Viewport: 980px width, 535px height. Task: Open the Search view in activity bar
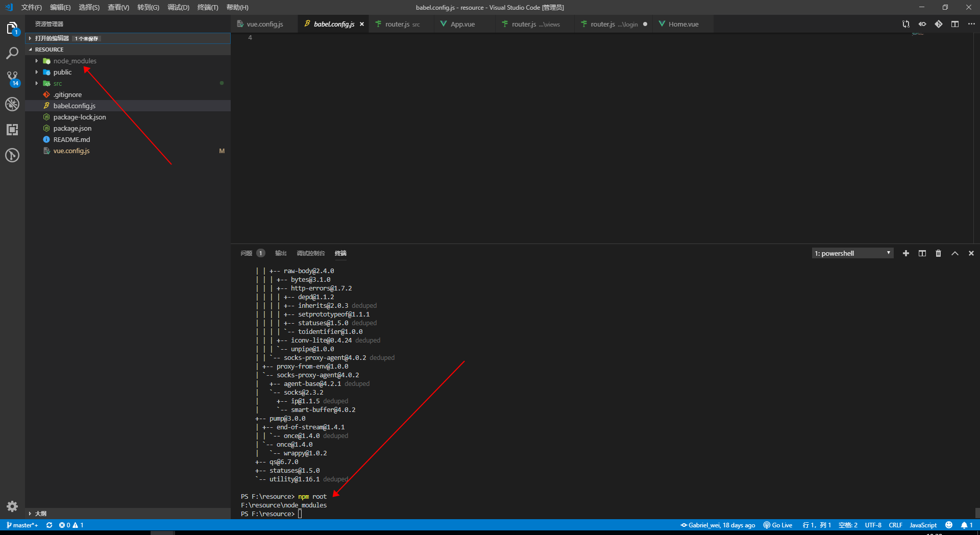[x=12, y=53]
